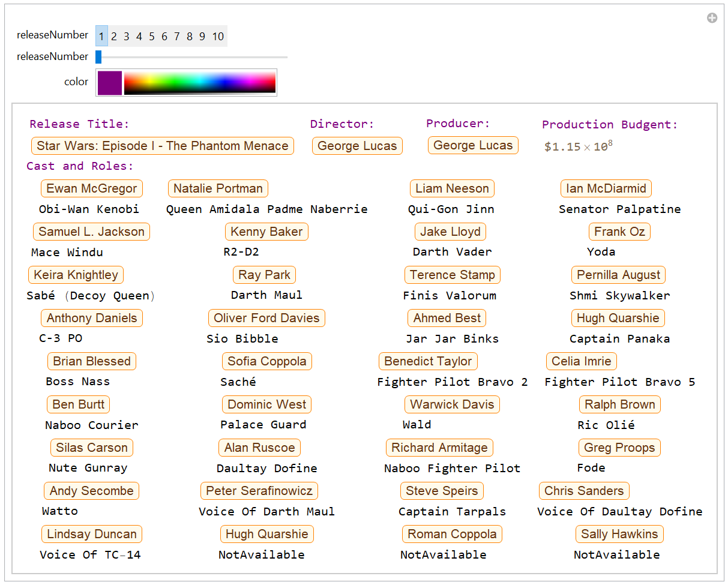Open Peter Serafinowicz cast entity
The height and width of the screenshot is (585, 728).
point(259,491)
